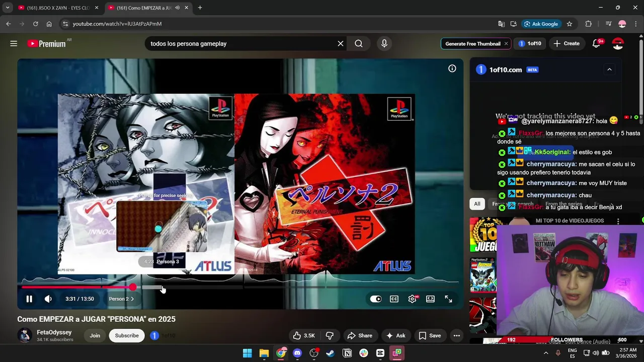
Task: Clear the search box text
Action: [x=341, y=44]
